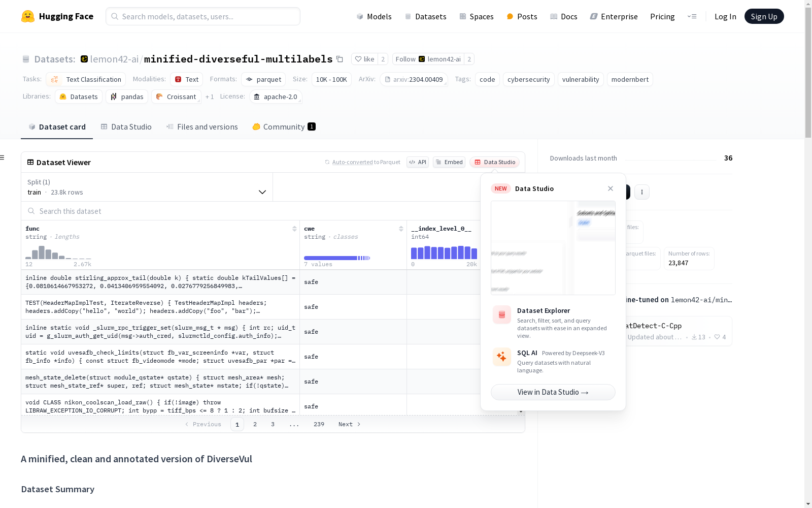Click the cybersecurity tag
812x508 pixels.
pos(528,79)
